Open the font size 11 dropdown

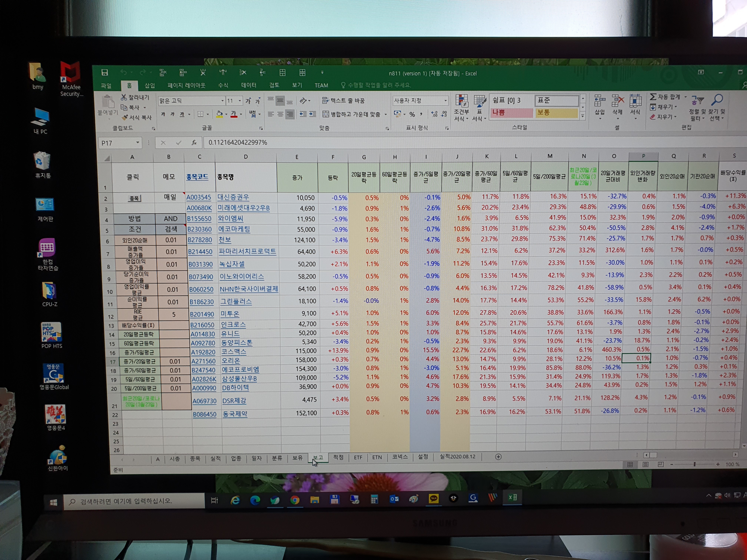coord(240,101)
